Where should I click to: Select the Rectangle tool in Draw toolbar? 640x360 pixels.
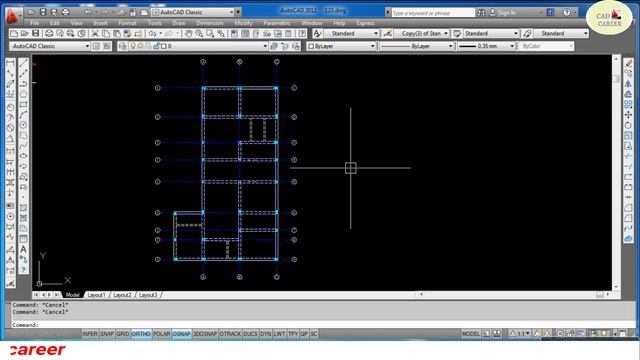pos(24,104)
